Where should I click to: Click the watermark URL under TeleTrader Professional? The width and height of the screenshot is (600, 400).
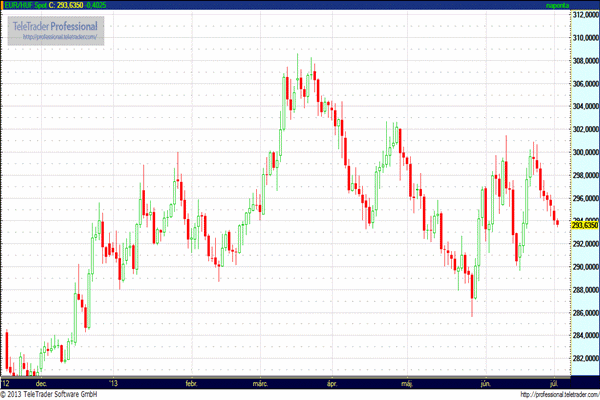coord(56,36)
